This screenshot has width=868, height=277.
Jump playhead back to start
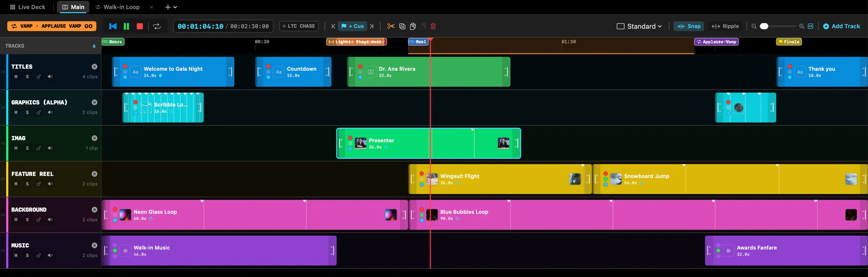(113, 26)
